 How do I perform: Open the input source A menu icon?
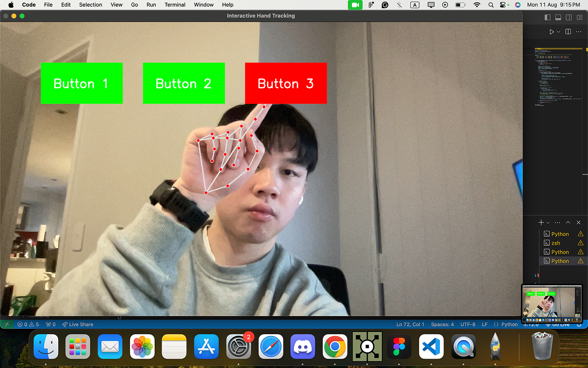[415, 5]
